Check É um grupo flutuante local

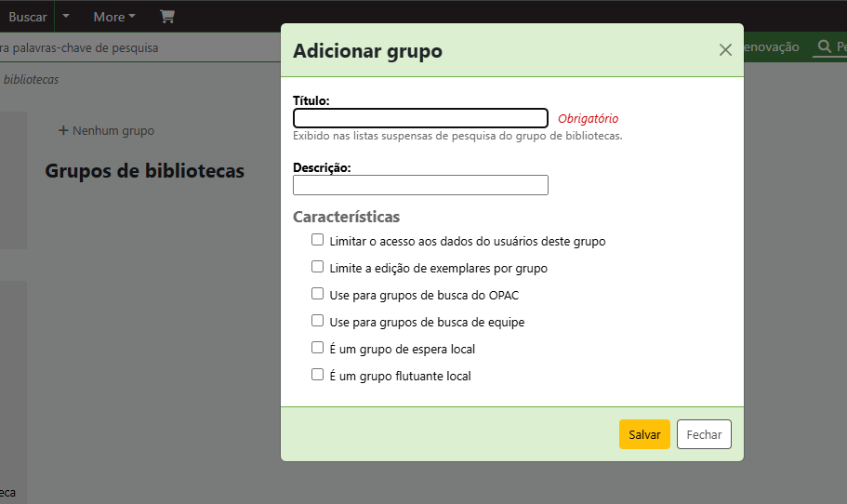point(318,375)
